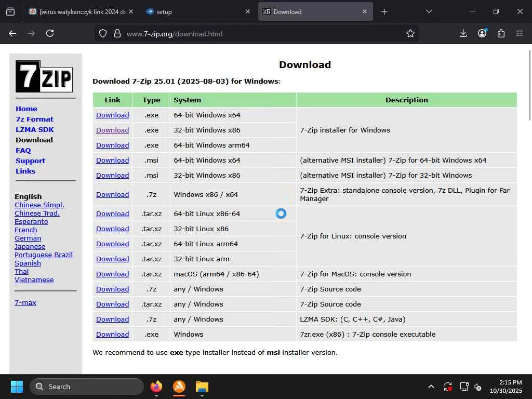
Task: Reload the current page
Action: (x=50, y=33)
